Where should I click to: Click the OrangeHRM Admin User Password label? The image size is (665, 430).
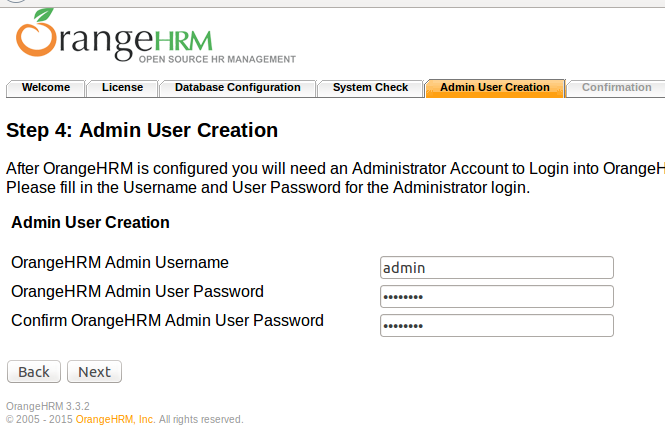pos(137,291)
